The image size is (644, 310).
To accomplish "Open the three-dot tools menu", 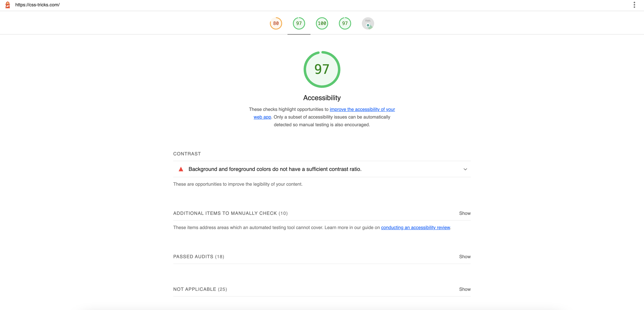I will click(x=634, y=5).
